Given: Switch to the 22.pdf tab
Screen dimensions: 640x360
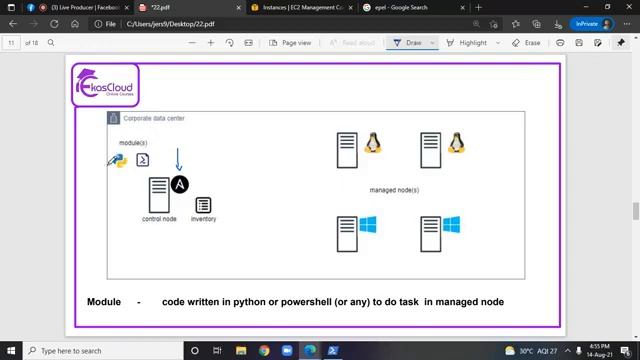Looking at the screenshot, I should coord(189,7).
